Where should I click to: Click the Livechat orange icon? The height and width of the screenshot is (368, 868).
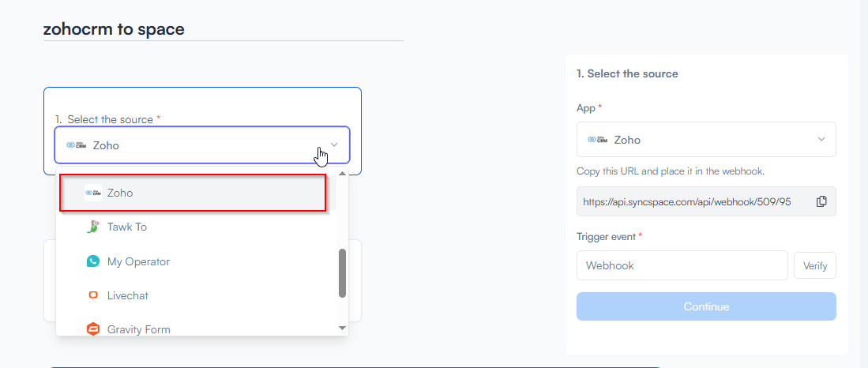coord(93,295)
